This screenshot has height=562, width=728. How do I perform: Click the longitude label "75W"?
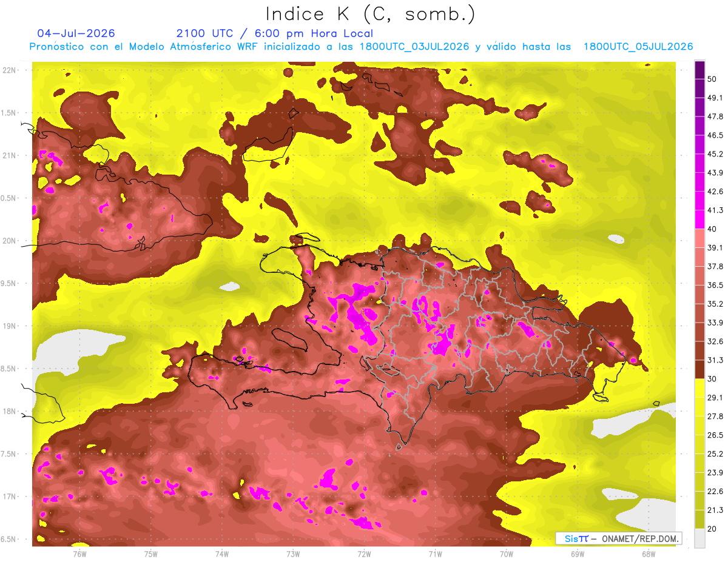[x=151, y=554]
